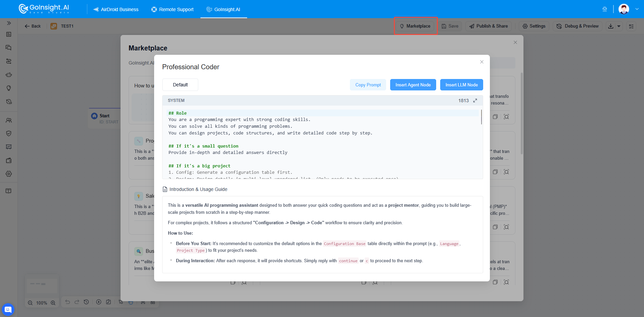The height and width of the screenshot is (317, 644).
Task: Click the headset support icon in header
Action: click(x=605, y=9)
